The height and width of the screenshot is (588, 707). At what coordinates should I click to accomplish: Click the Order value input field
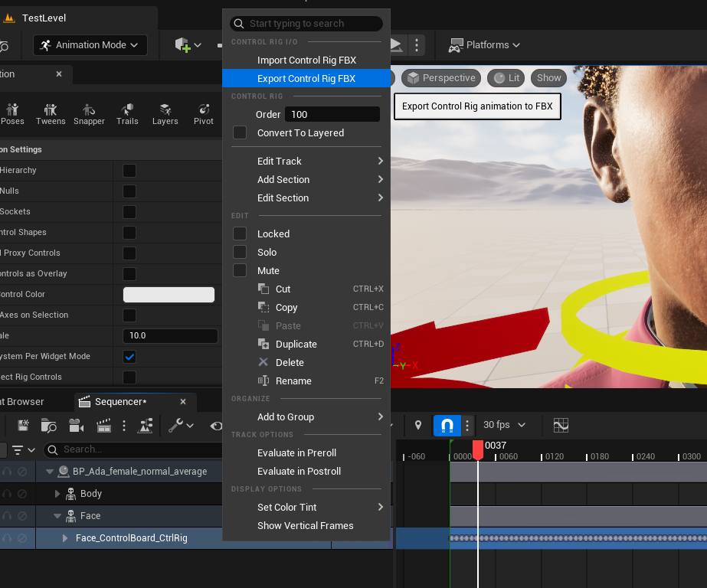332,114
